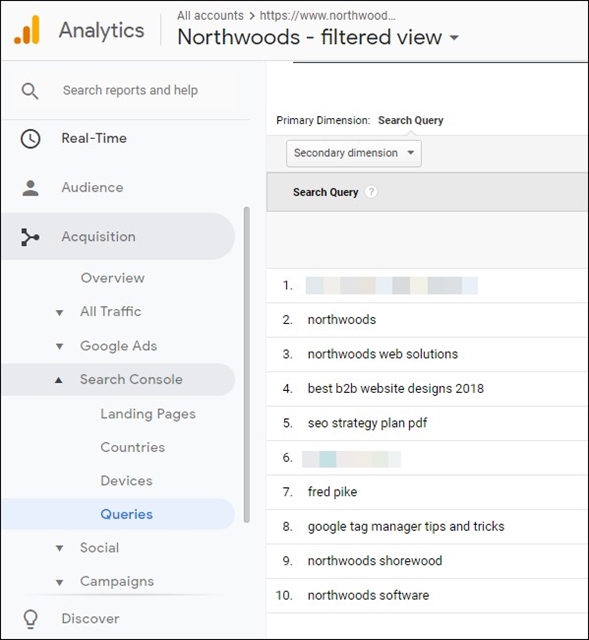Click 'google tag manager tips and tricks' query
Viewport: 589px width, 640px height.
point(406,527)
